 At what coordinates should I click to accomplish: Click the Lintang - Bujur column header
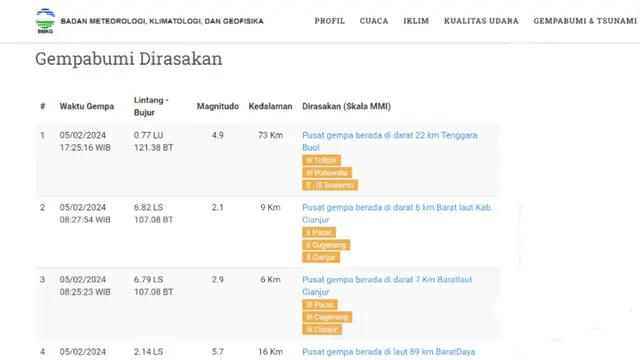[151, 106]
